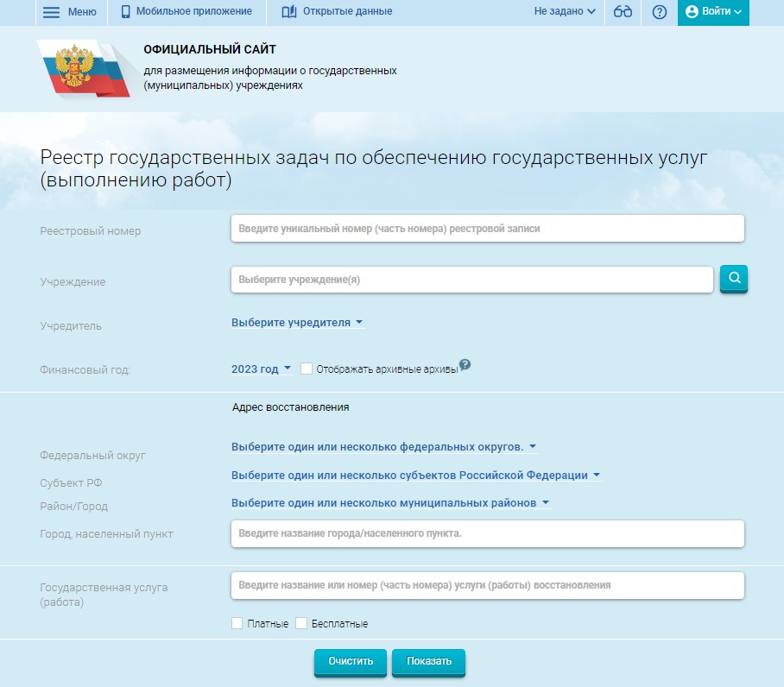The image size is (784, 687).
Task: Click the mobile phone app icon
Action: click(x=126, y=12)
